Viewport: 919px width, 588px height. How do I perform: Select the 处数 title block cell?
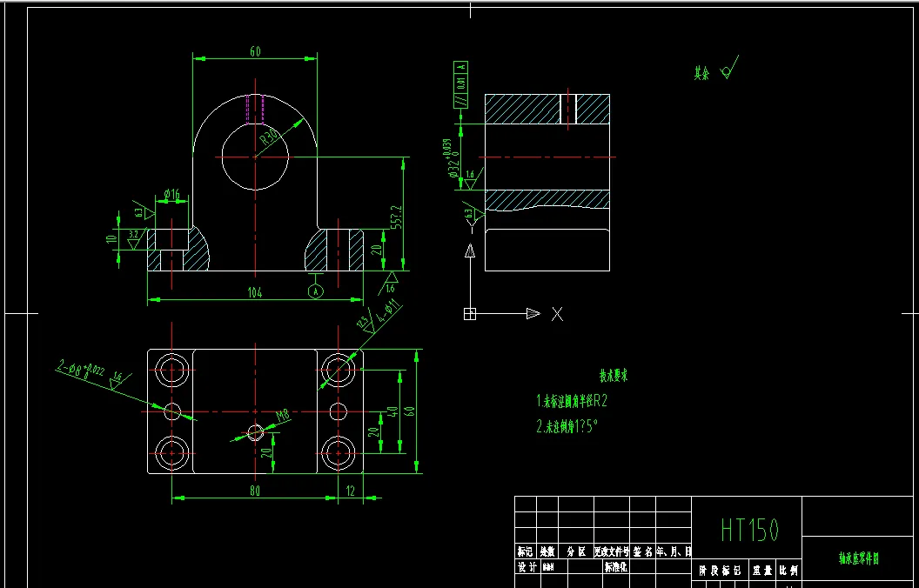(547, 551)
